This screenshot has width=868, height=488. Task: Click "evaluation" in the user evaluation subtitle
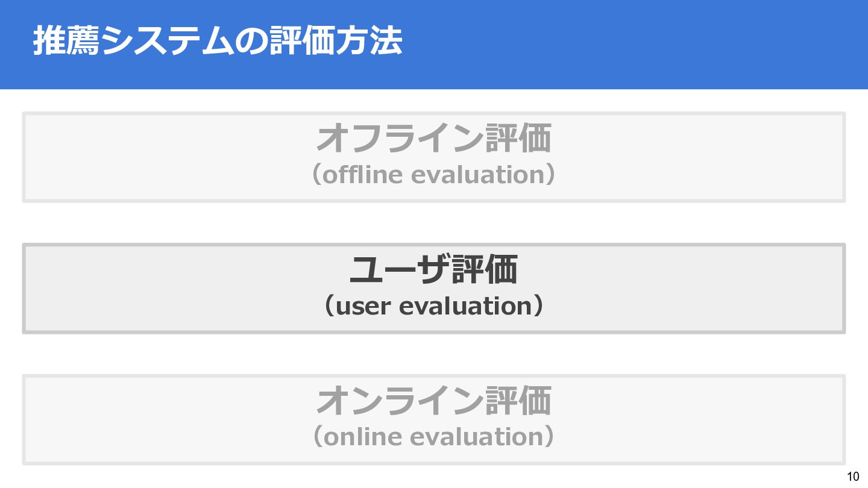click(x=467, y=306)
